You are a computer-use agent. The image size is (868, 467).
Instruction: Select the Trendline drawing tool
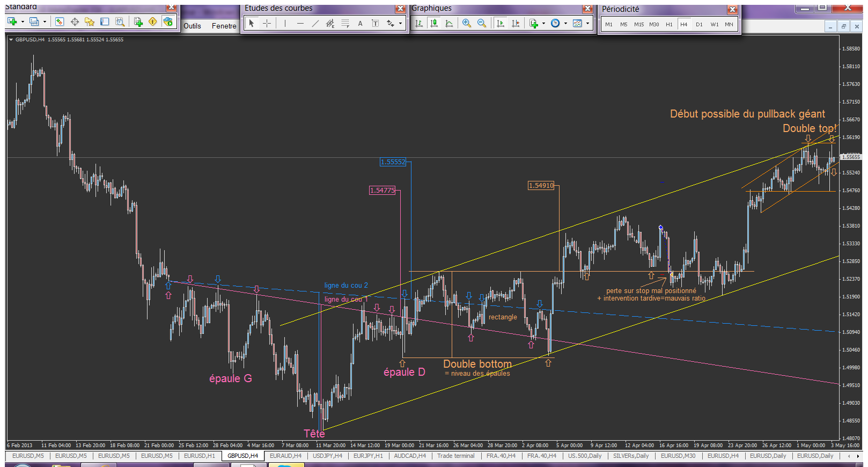tap(315, 23)
